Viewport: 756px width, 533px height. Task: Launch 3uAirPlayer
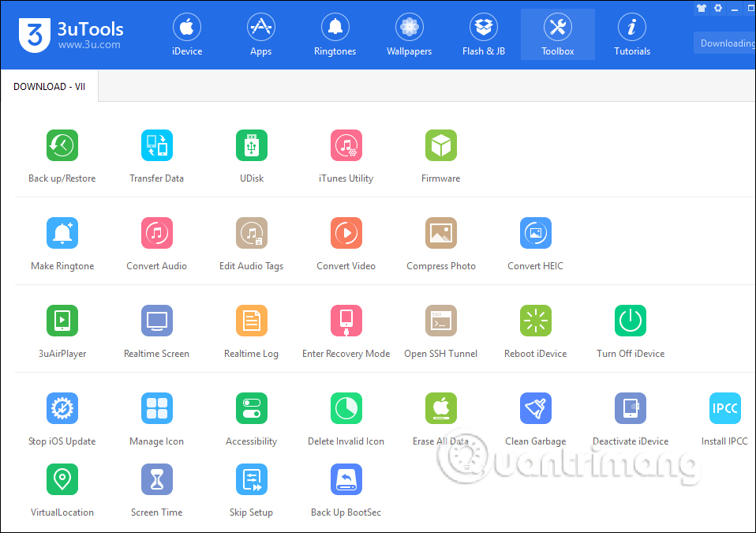(62, 321)
